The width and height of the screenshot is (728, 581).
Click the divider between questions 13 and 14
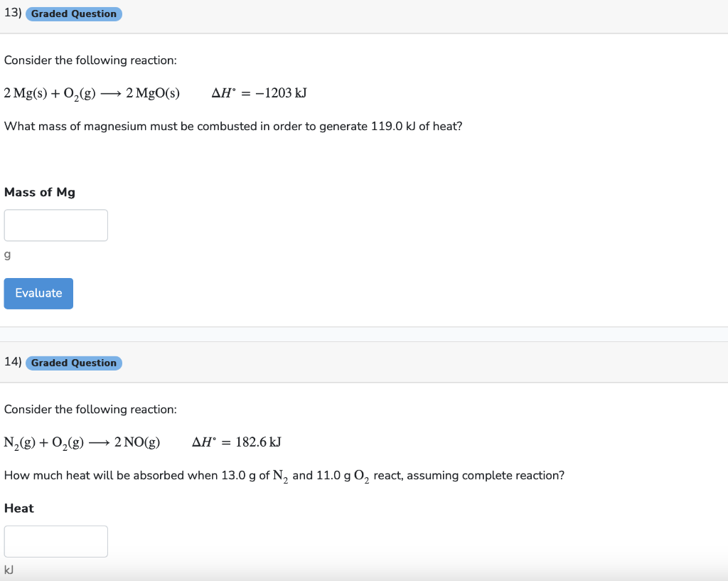[x=364, y=334]
